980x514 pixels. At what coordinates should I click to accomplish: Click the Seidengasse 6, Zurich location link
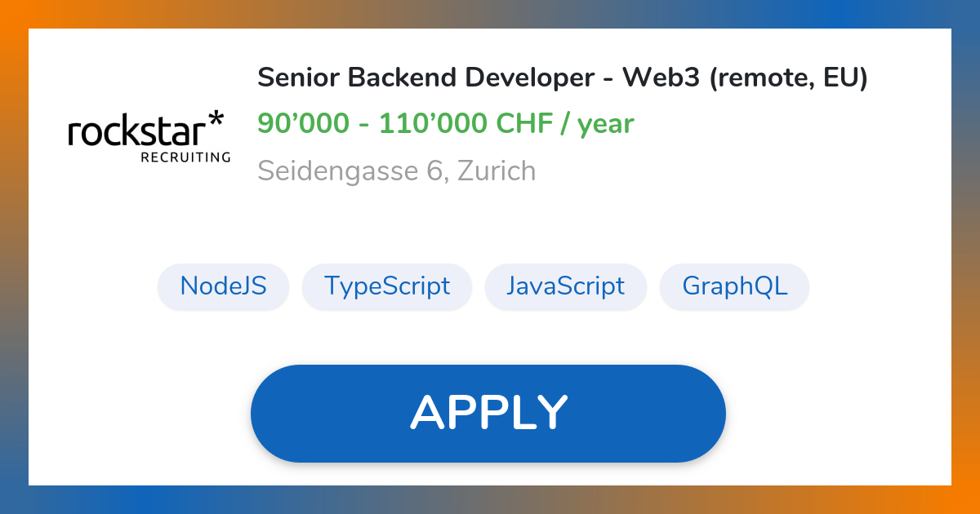tap(397, 171)
